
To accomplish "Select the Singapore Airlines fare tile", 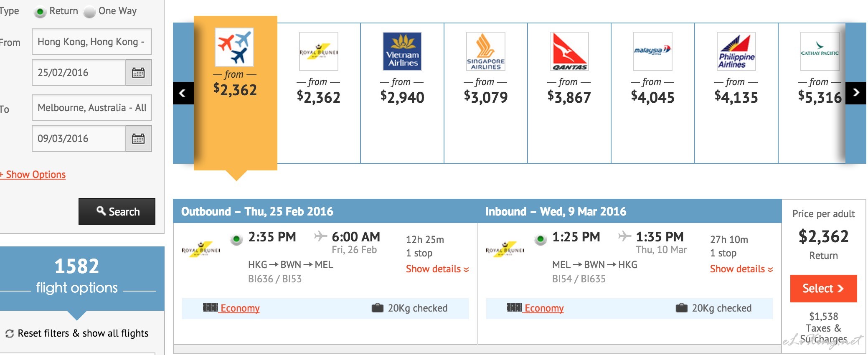I will click(x=486, y=93).
